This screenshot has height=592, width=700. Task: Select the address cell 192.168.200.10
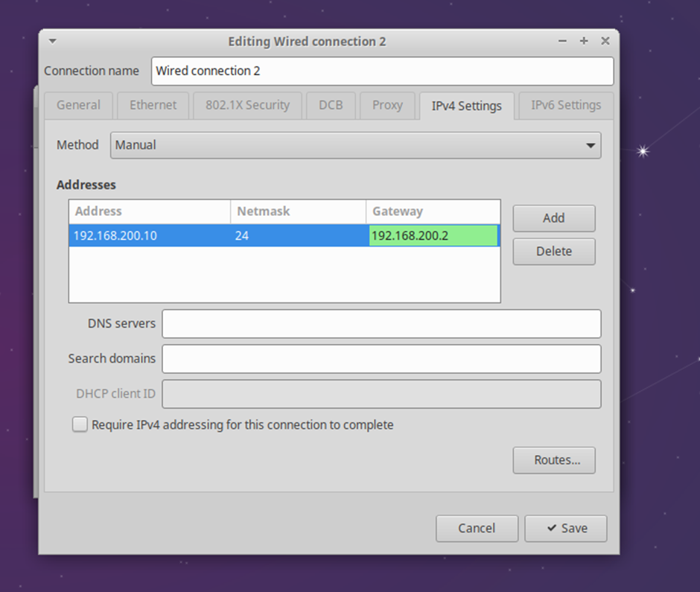pyautogui.click(x=150, y=235)
